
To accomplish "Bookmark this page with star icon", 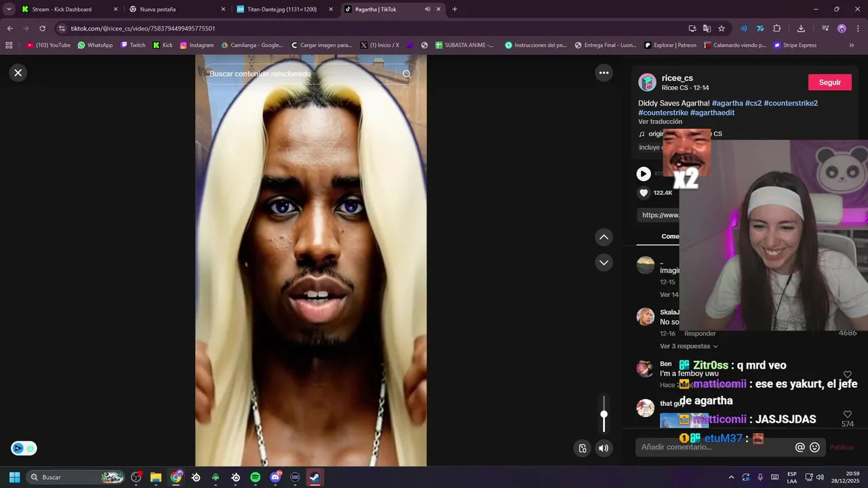I will click(x=722, y=28).
